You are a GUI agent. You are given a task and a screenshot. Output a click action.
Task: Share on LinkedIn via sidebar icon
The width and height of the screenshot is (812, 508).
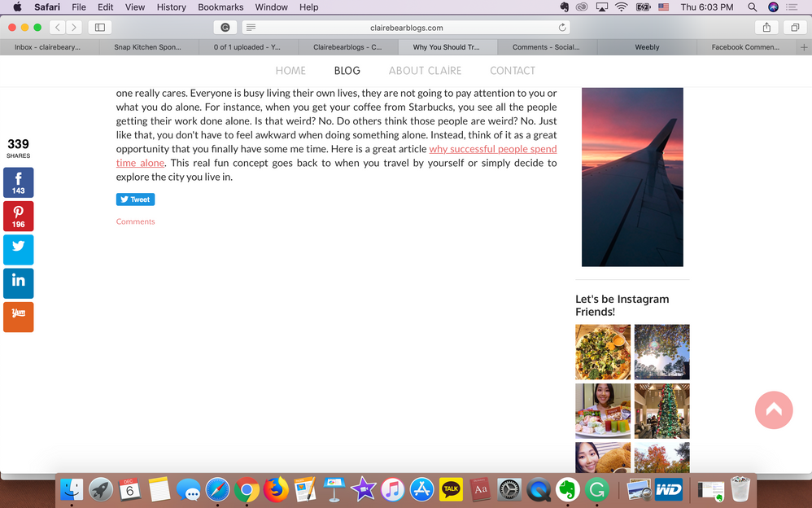point(18,282)
